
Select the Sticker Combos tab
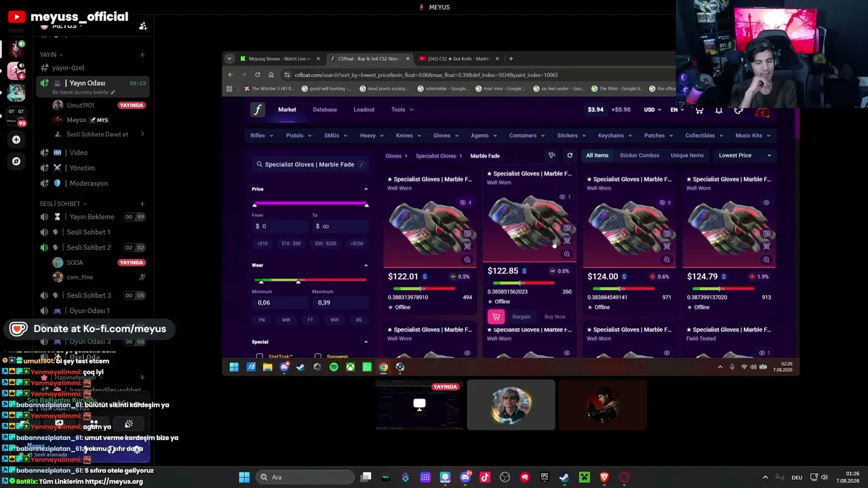[639, 155]
